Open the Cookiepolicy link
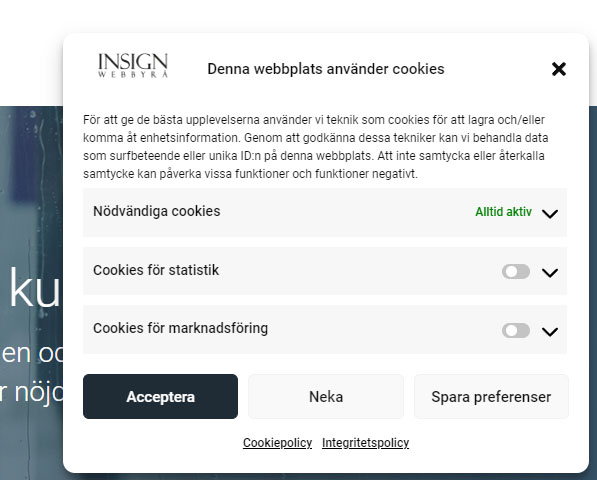Image resolution: width=597 pixels, height=480 pixels. (277, 443)
